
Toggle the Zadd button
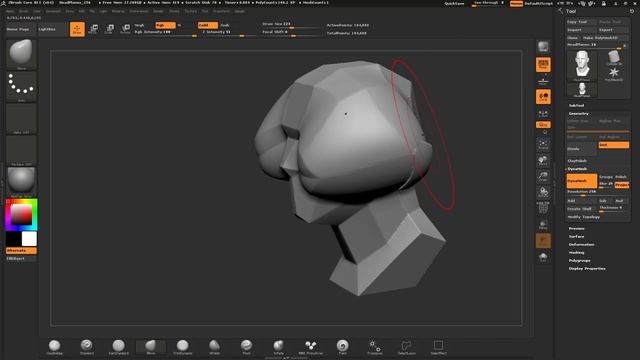click(208, 25)
